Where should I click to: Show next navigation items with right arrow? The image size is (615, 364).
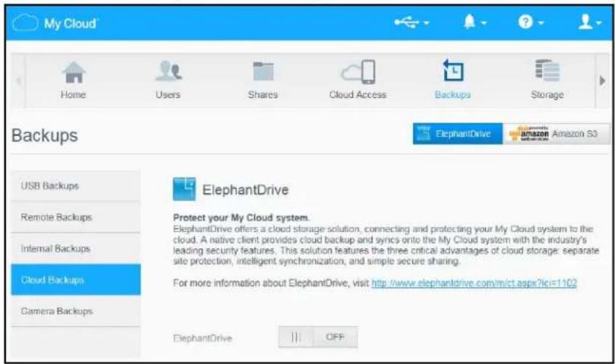tap(603, 81)
